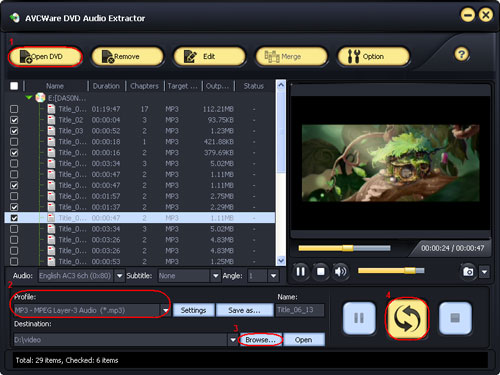
Task: Click the Settings button
Action: click(193, 310)
